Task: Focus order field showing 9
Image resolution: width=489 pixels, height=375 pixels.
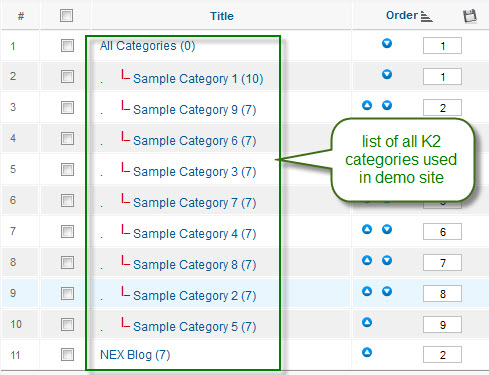Action: click(442, 325)
